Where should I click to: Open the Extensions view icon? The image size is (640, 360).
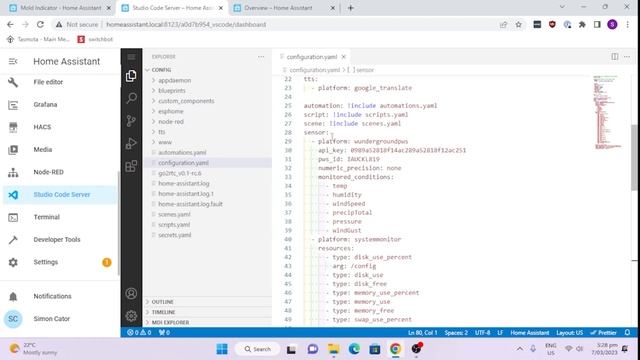131,166
